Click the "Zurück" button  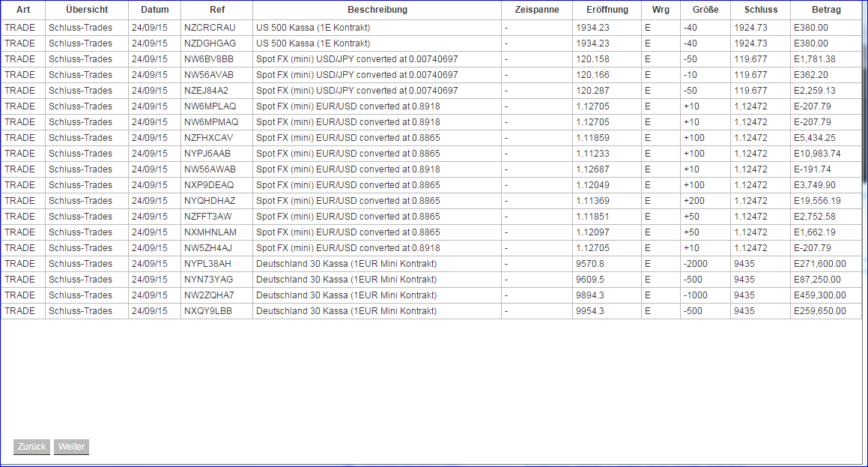coord(31,447)
